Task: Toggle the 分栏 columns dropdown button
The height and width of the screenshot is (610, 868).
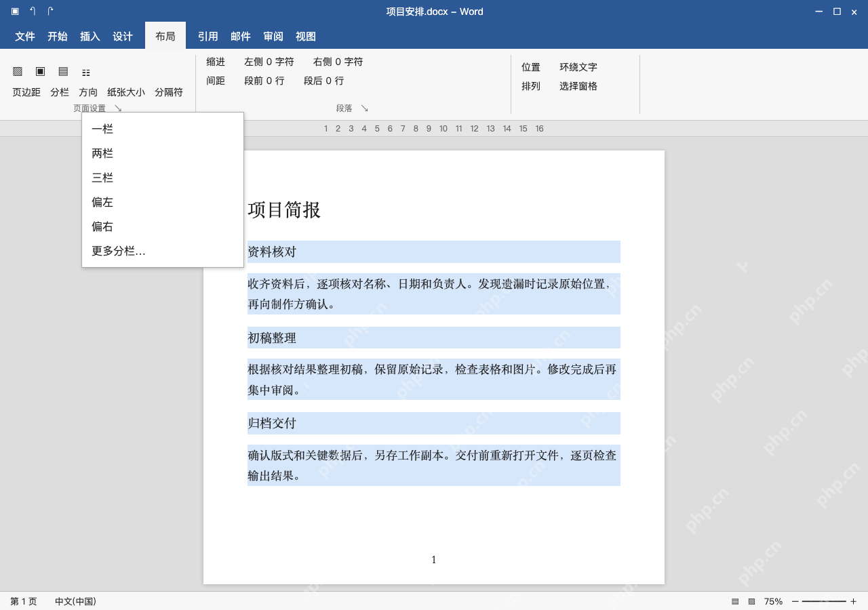Action: click(60, 92)
